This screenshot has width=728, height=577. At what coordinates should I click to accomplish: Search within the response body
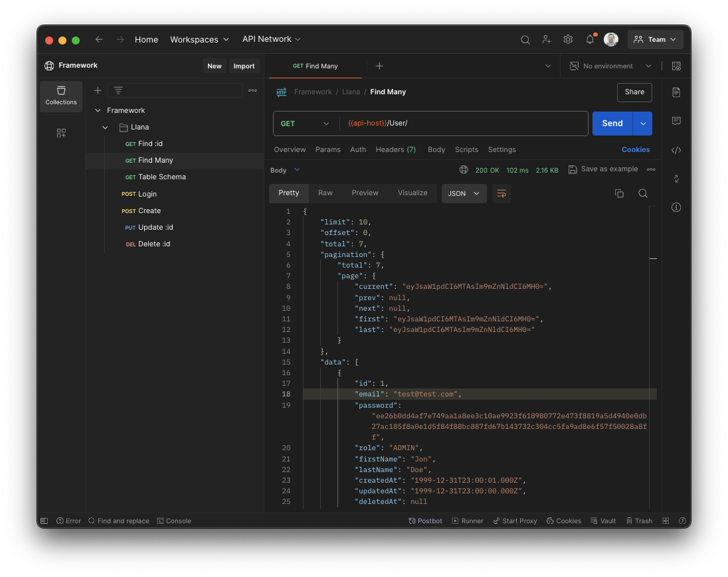pos(642,193)
